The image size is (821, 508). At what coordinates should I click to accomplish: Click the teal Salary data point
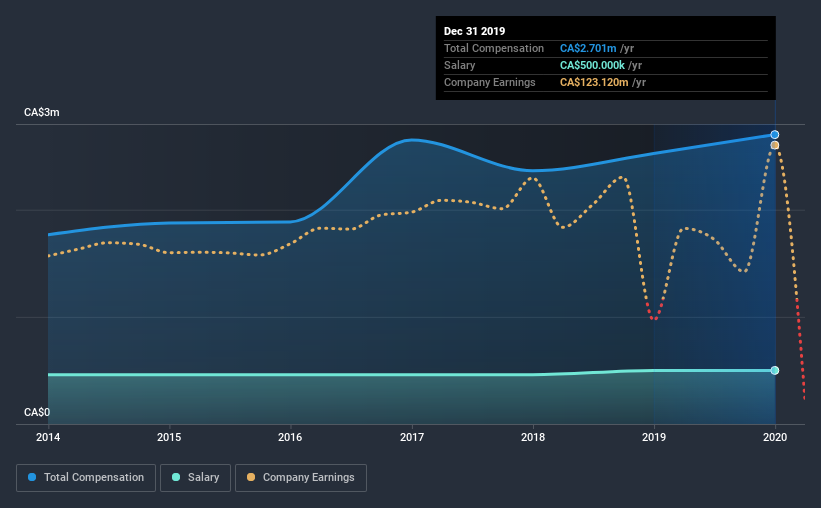[x=775, y=370]
